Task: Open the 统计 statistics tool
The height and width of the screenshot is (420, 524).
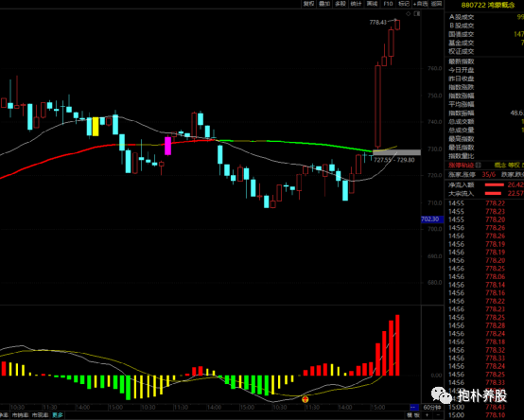Action: 356,4
